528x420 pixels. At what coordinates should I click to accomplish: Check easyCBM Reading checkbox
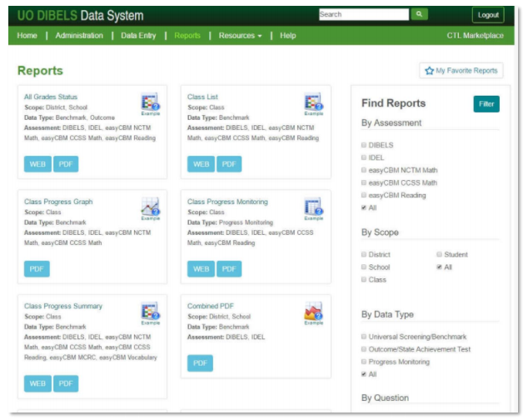click(x=364, y=195)
